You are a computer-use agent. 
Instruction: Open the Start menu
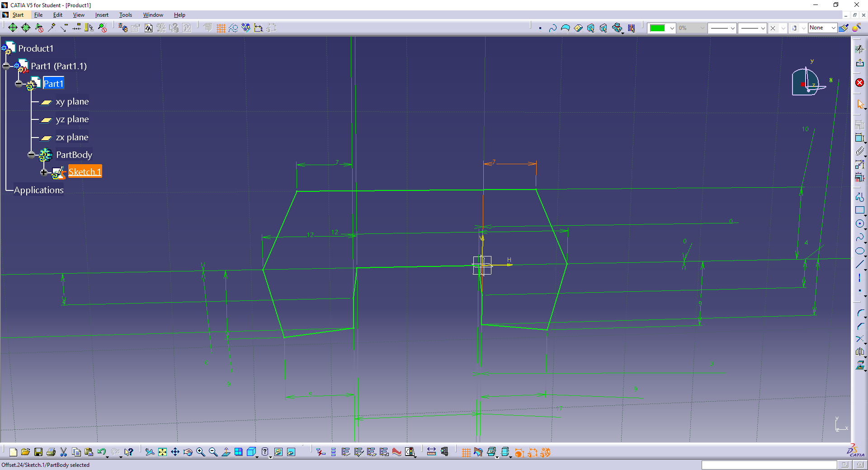18,15
